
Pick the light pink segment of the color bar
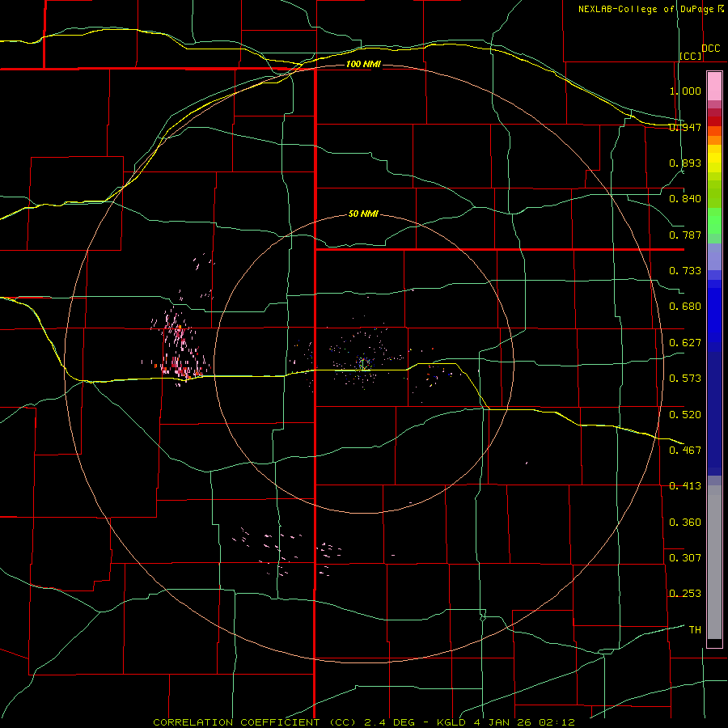(x=714, y=86)
